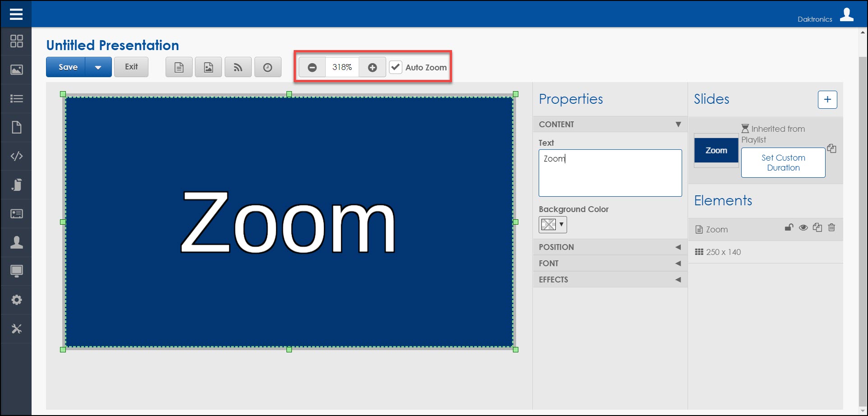Viewport: 868px width, 416px height.
Task: Open the media library icon in sidebar
Action: point(17,69)
